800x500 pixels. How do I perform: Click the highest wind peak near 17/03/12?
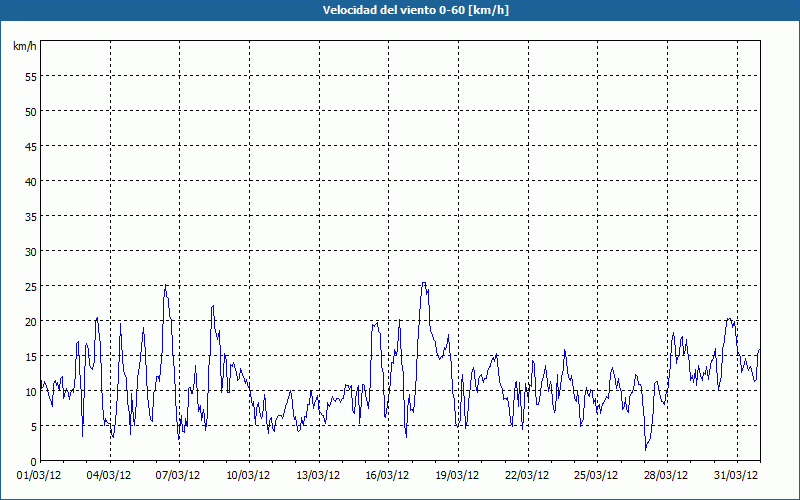point(423,283)
